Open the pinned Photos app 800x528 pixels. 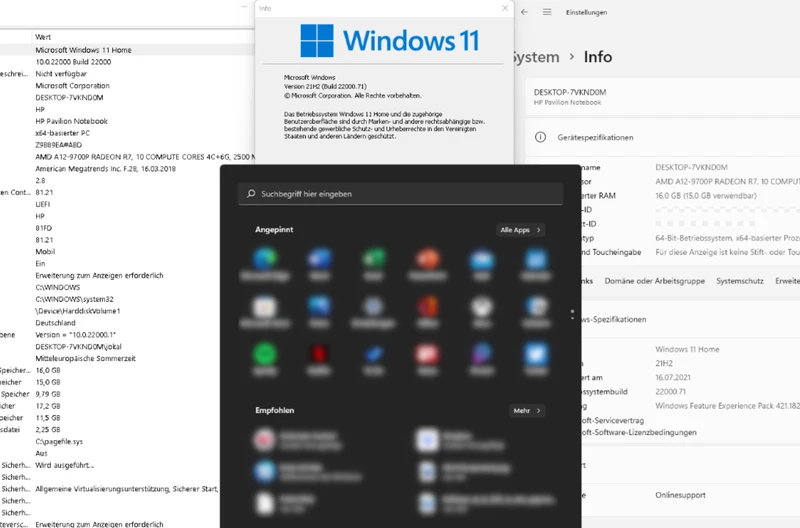coord(319,311)
